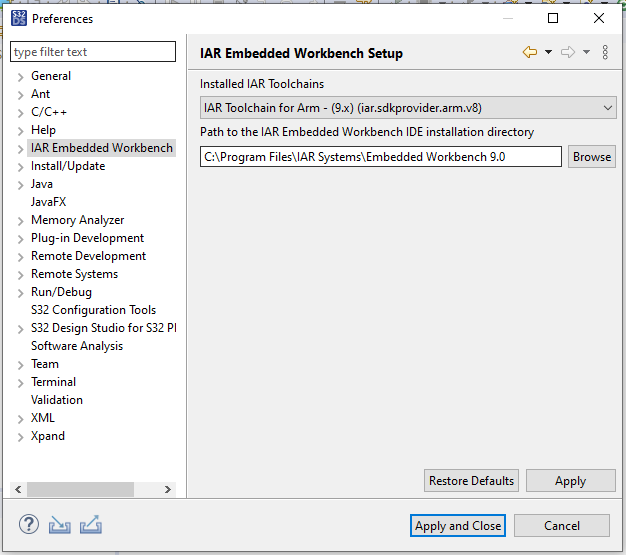Select the JavaFX preferences entry
The width and height of the screenshot is (626, 555).
point(50,202)
